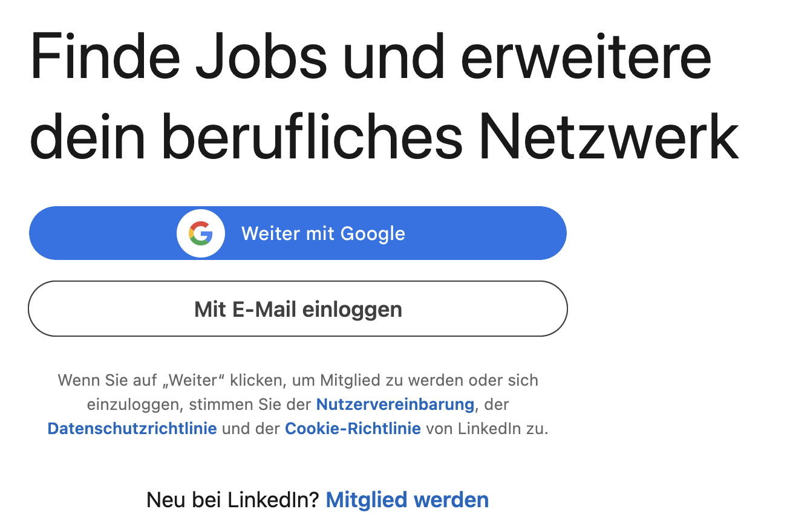
Task: Click the "Neu bei LinkedIn?" text
Action: (x=232, y=500)
